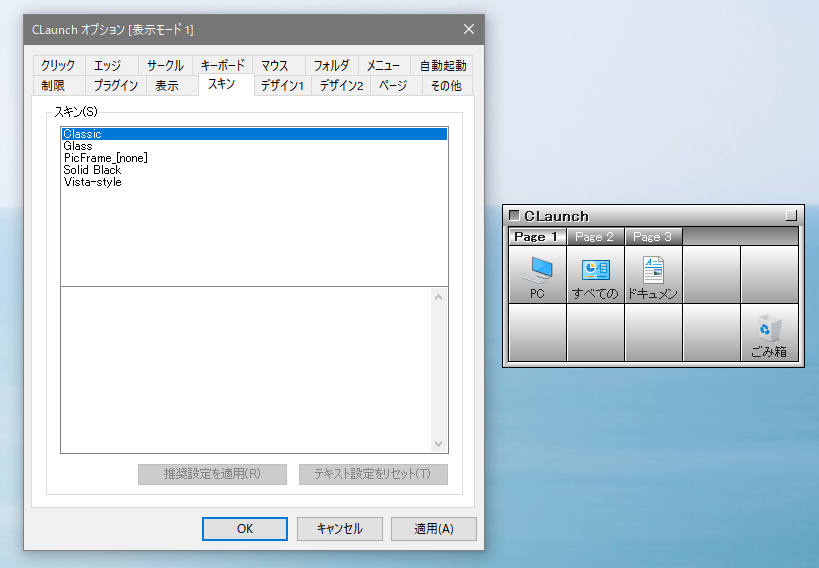This screenshot has width=819, height=568.
Task: Open the ごみ箱 recycle bin icon
Action: coord(769,333)
